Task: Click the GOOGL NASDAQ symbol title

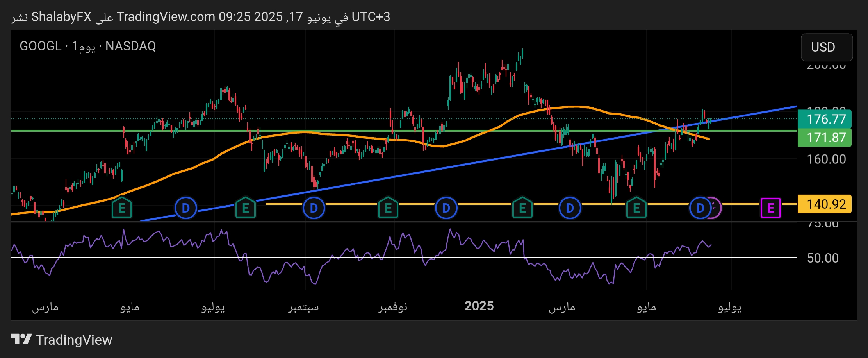Action: coord(88,46)
